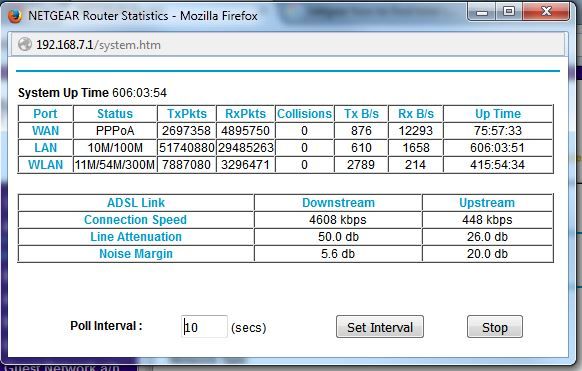This screenshot has width=582, height=371.
Task: Click the (secs) unit label
Action: (x=249, y=328)
